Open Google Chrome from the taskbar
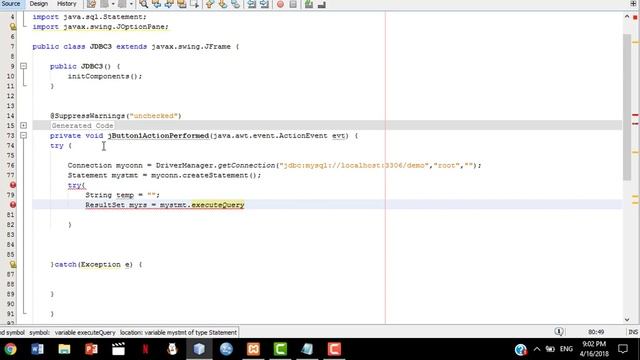 (10, 349)
